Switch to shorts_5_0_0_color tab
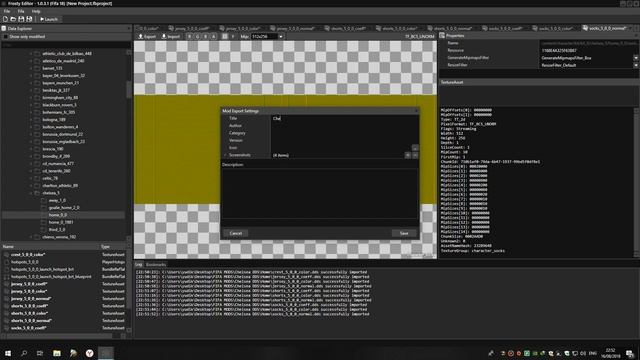 tap(397, 28)
